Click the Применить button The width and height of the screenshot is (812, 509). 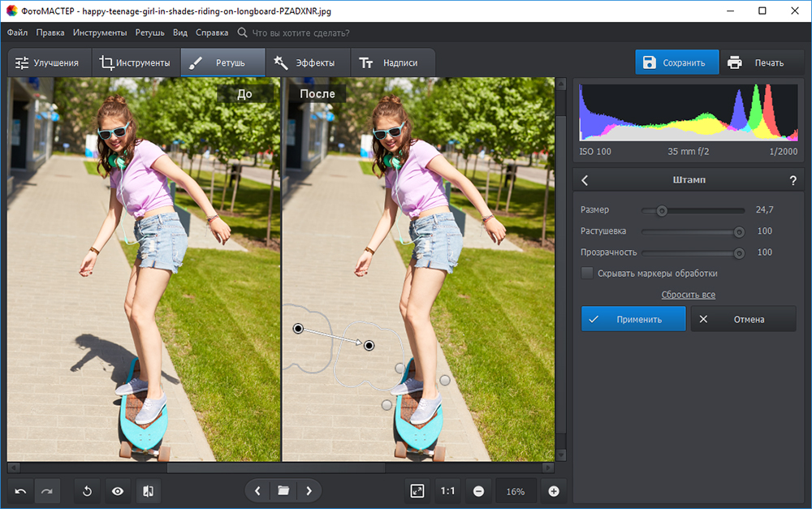pos(633,319)
